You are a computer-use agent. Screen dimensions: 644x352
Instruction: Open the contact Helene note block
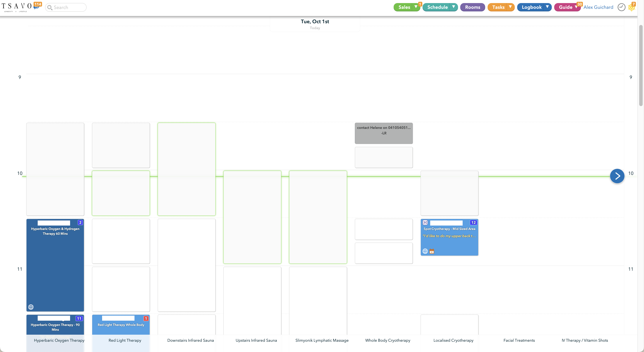[x=384, y=133]
